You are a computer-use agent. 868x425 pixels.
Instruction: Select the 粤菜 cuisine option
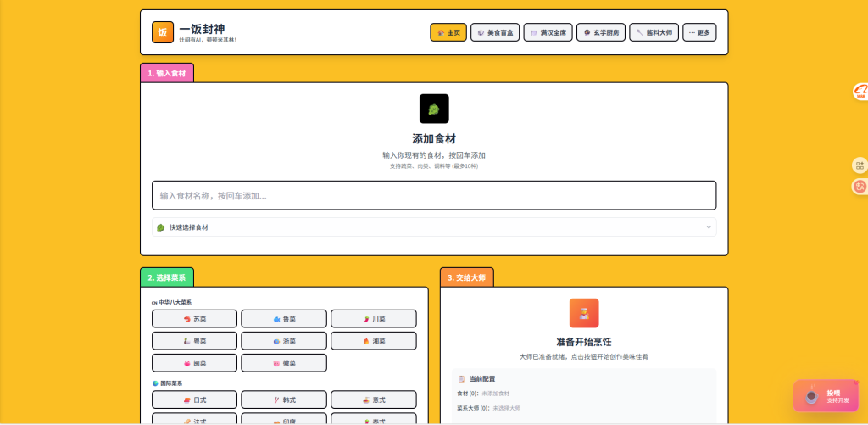click(194, 341)
